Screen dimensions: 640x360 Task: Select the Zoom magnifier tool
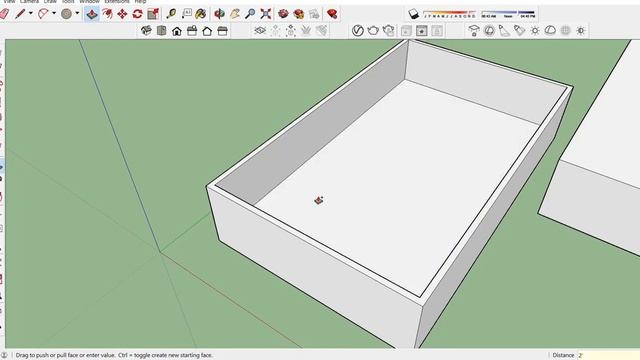pyautogui.click(x=250, y=14)
